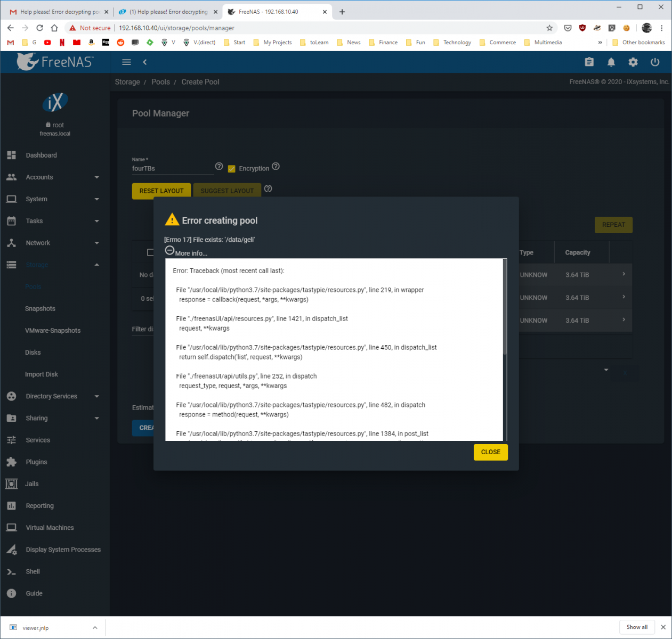
Task: Toggle the hamburger menu in top bar
Action: pyautogui.click(x=126, y=62)
